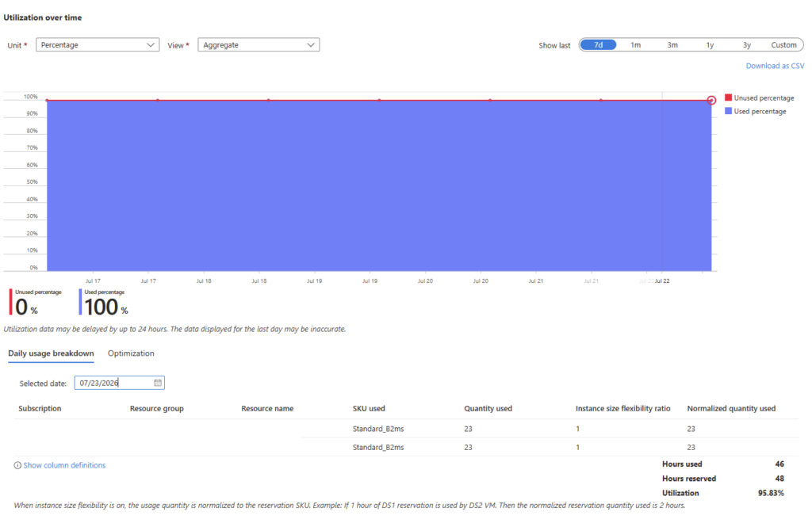Click the Quantity used column header

(x=488, y=408)
